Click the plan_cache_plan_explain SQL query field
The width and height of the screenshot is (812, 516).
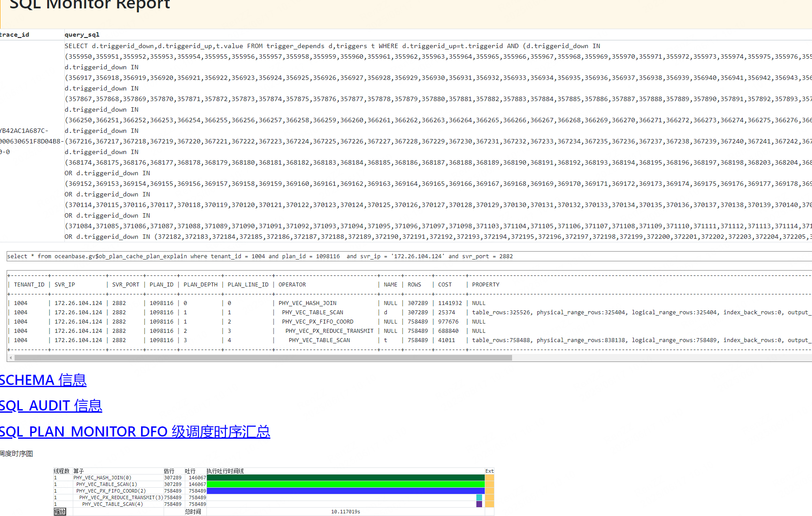click(x=409, y=256)
